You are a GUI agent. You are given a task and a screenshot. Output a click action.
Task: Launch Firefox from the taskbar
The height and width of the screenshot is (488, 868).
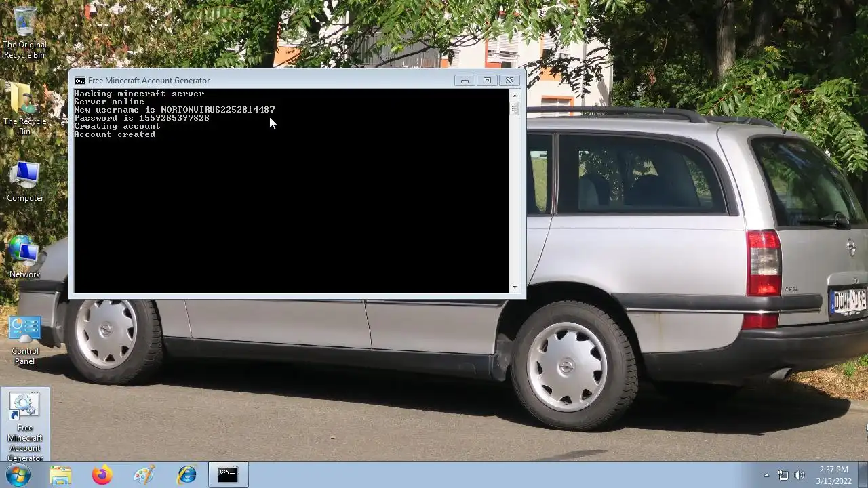click(102, 475)
